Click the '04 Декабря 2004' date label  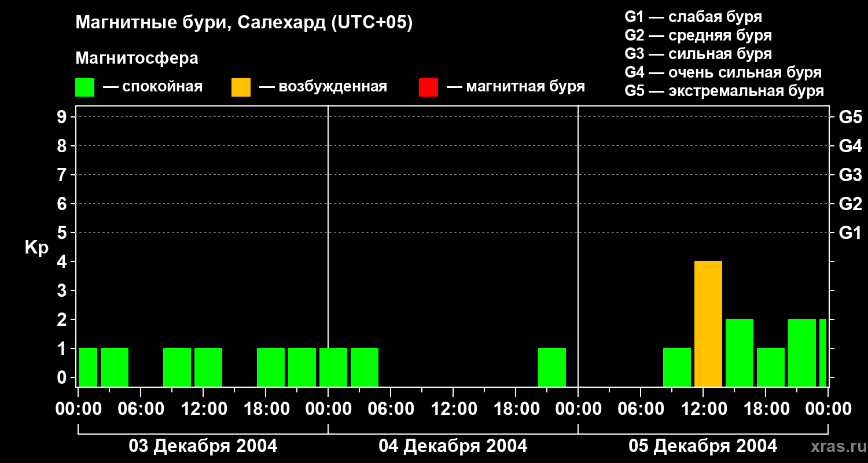click(x=453, y=446)
